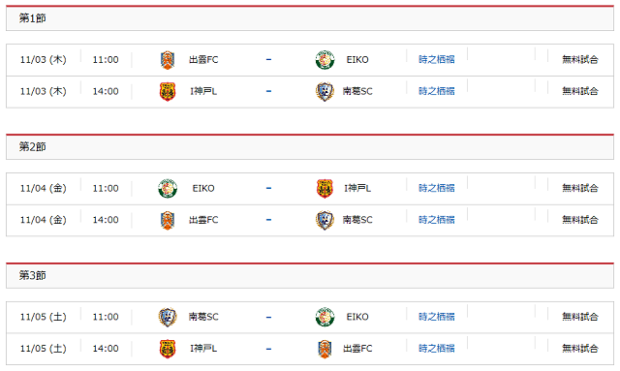
Task: Click 出雲FC crest in 11/05 14:00 match
Action: [325, 349]
